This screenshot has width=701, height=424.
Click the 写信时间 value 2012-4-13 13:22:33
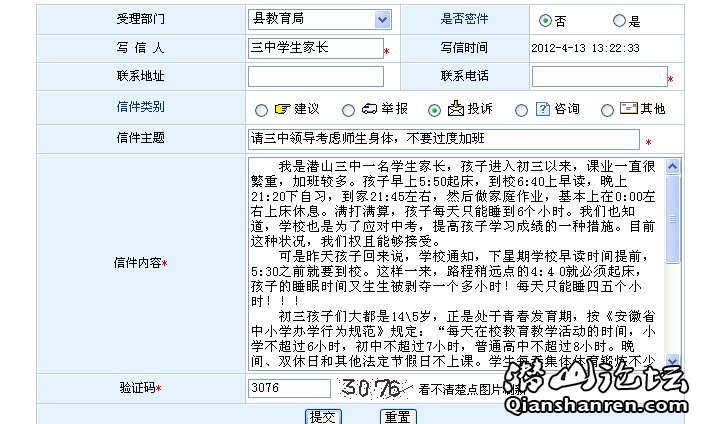coord(585,48)
